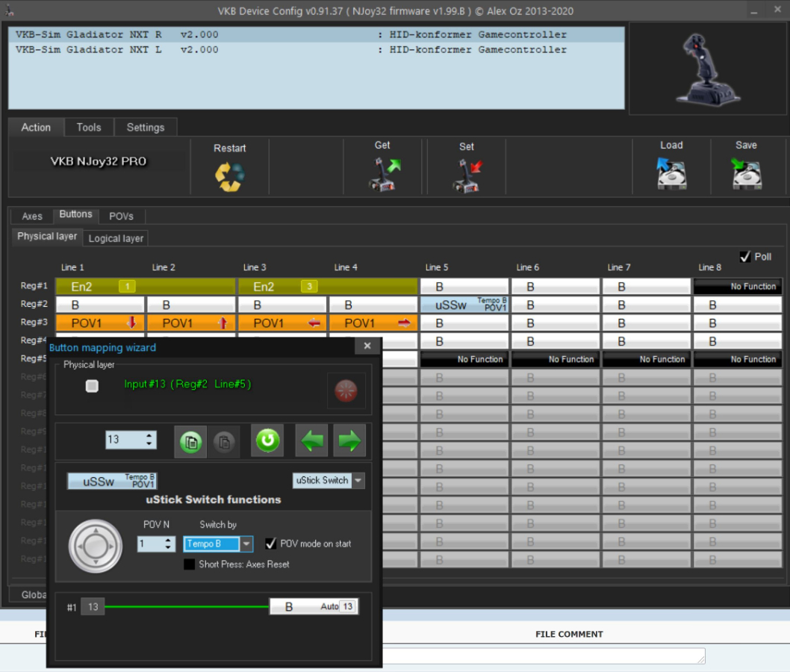The image size is (790, 672).
Task: Click the B cell at Reg#1 Line 5
Action: (x=464, y=287)
